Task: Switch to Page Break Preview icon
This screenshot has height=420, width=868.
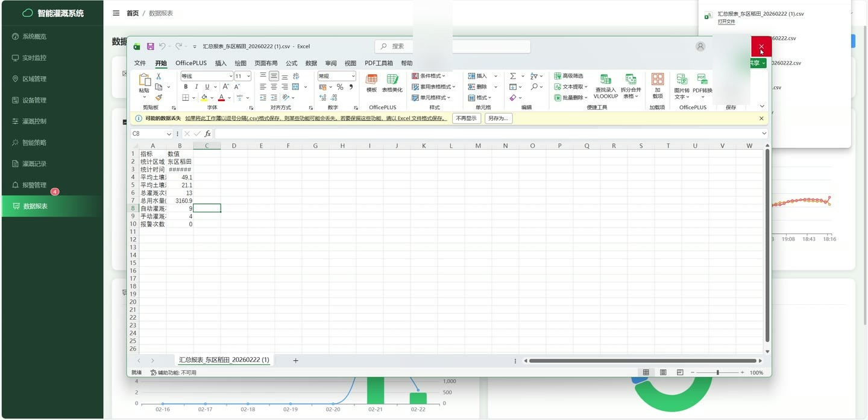Action: (x=680, y=372)
